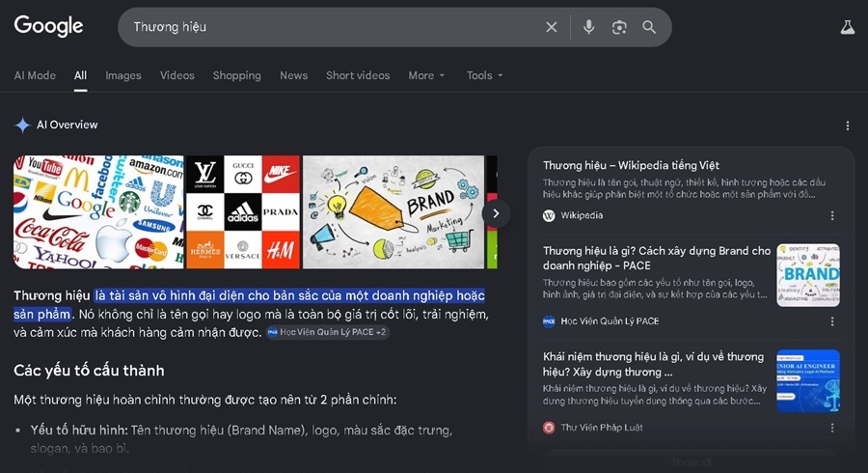Click the Wikipedia source name label
The image size is (868, 473).
[x=582, y=215]
